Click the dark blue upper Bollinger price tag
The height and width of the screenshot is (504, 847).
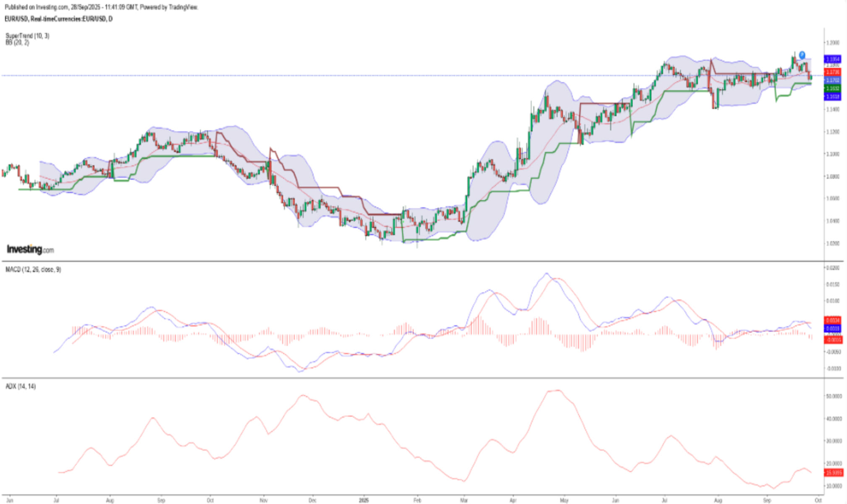(832, 59)
